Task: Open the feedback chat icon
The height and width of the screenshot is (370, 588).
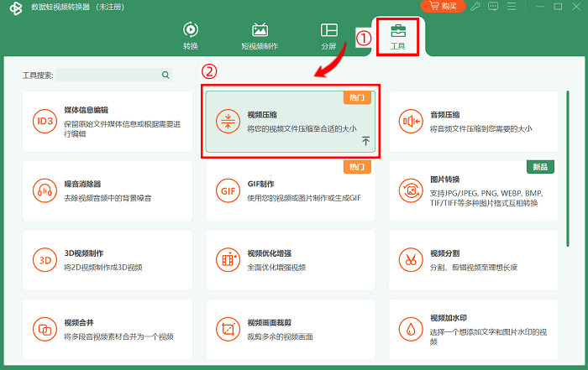Action: (493, 7)
